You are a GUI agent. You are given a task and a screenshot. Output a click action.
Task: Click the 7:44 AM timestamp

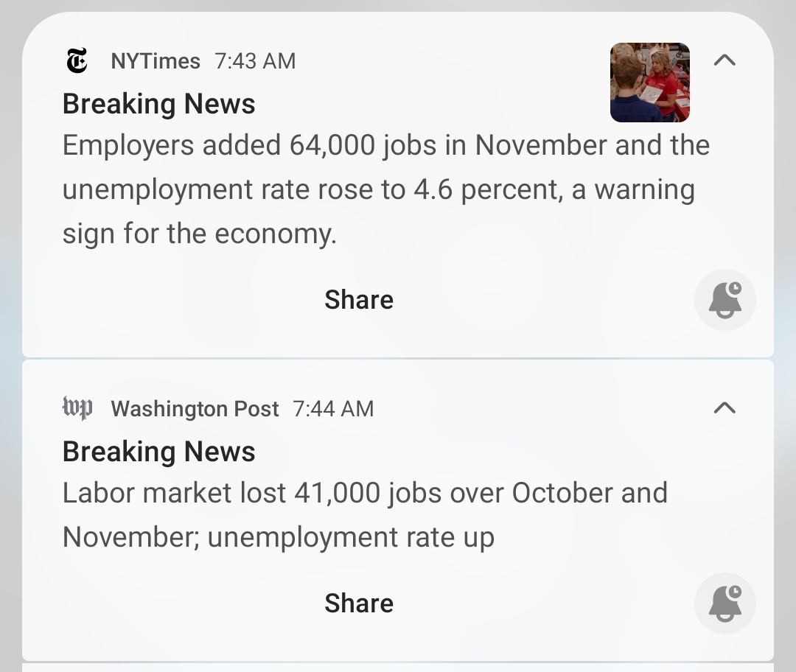coord(333,409)
